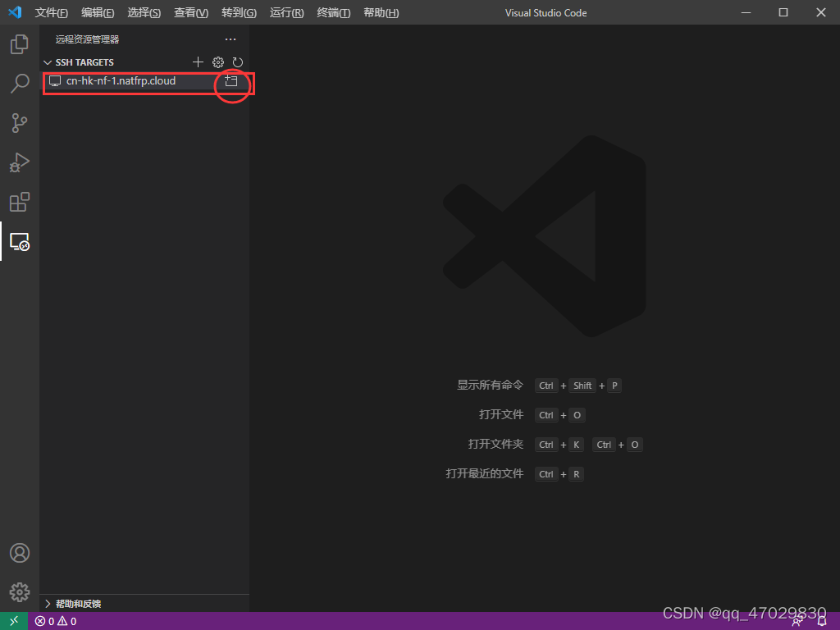Open the notifications bell in the status bar
This screenshot has height=630, width=840.
pyautogui.click(x=822, y=622)
